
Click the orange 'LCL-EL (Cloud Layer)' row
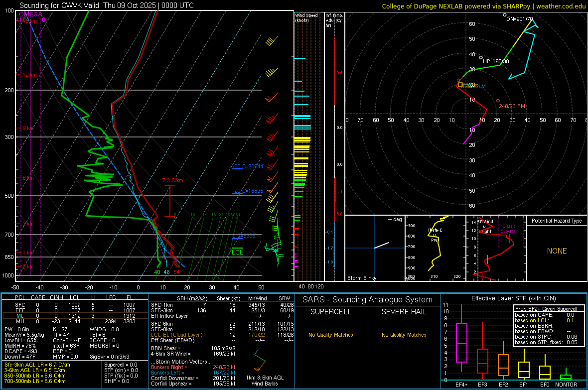[222, 335]
